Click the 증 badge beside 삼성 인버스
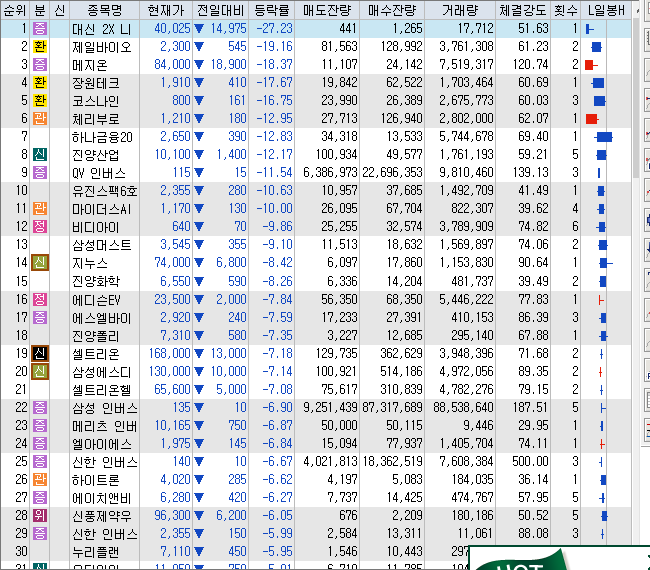Screen dimensions: 650x570 pyautogui.click(x=40, y=407)
